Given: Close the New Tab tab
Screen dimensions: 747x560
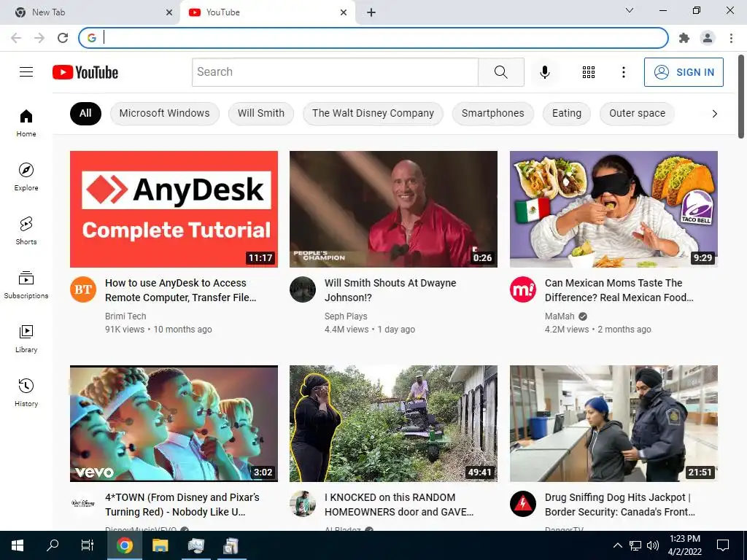Looking at the screenshot, I should (x=169, y=12).
